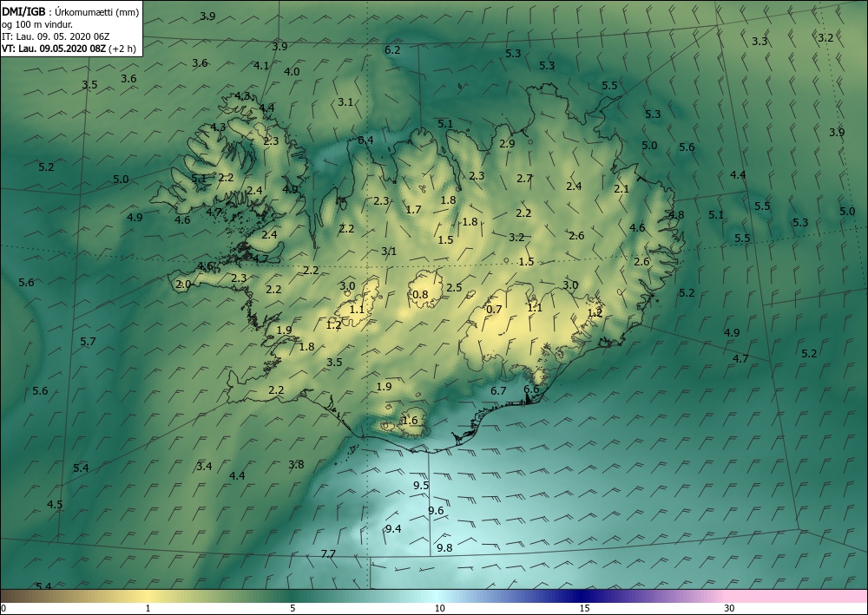This screenshot has height=615, width=868.
Task: Click the "VT: Lau. 09.05.2020 08Z (+2 h)" line
Action: pyautogui.click(x=69, y=49)
